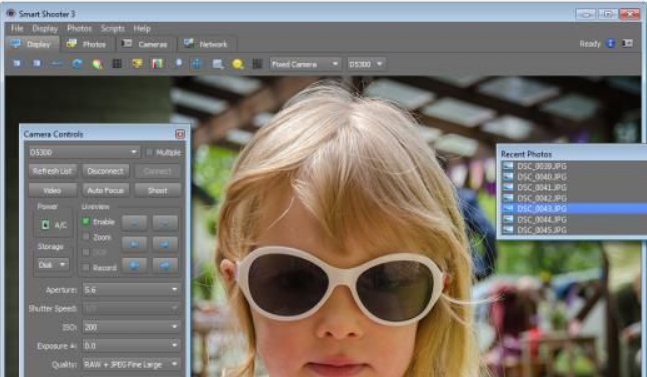Switch to the Photos tab
647x377 pixels.
pos(87,44)
